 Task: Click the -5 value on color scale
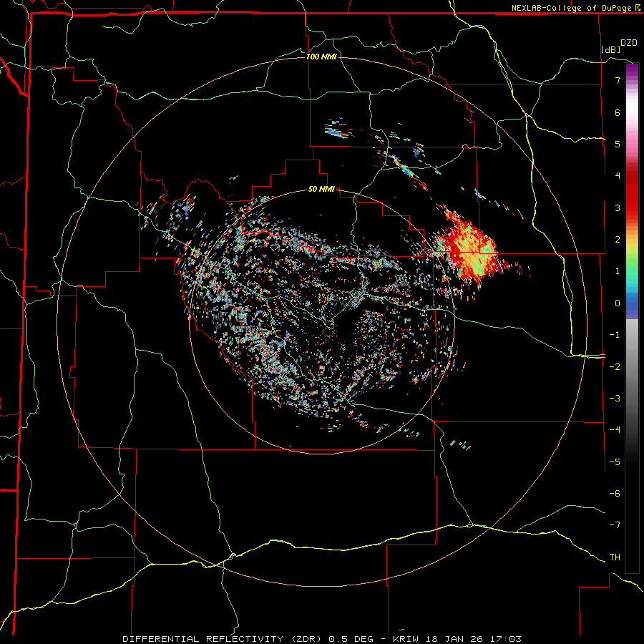615,462
